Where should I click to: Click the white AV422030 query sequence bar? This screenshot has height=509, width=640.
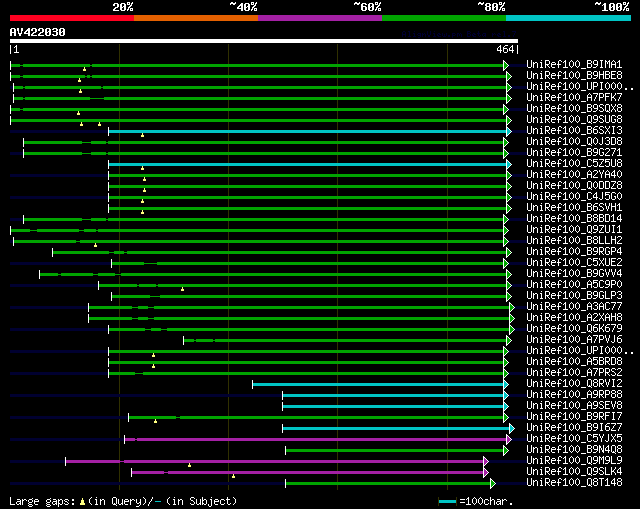tap(264, 41)
